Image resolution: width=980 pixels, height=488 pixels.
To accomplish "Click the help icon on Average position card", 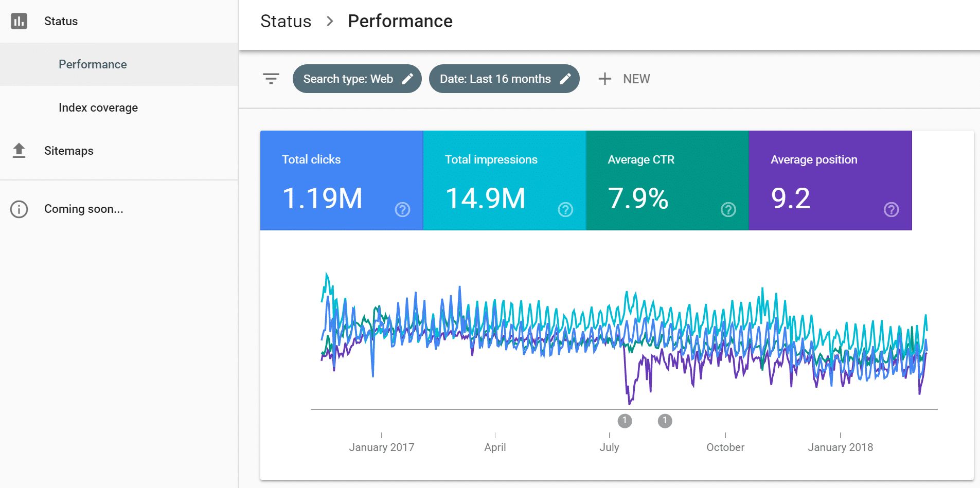I will tap(892, 209).
